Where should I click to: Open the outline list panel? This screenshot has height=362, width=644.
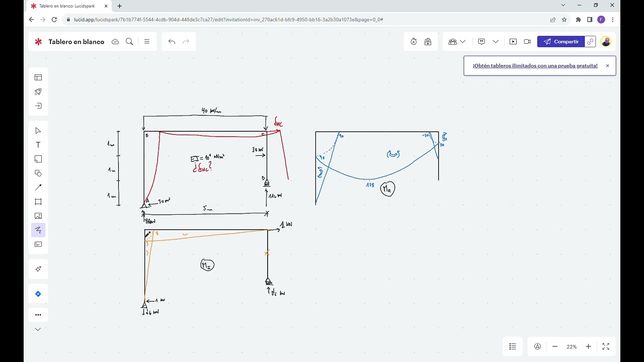[x=513, y=346]
